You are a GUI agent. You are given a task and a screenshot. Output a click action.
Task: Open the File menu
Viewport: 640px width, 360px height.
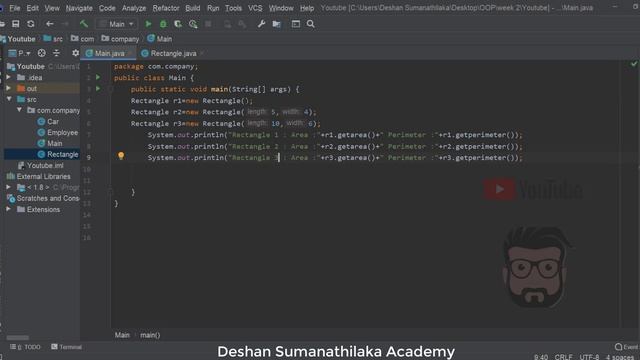coord(15,8)
